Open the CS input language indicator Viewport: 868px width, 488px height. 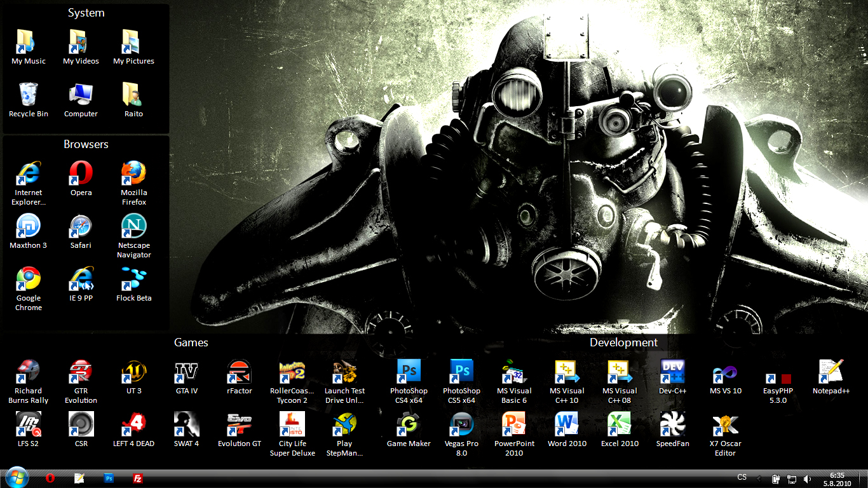pos(742,477)
